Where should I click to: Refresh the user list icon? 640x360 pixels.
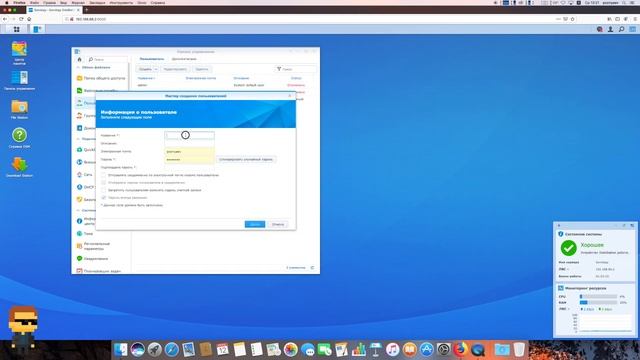tap(312, 268)
